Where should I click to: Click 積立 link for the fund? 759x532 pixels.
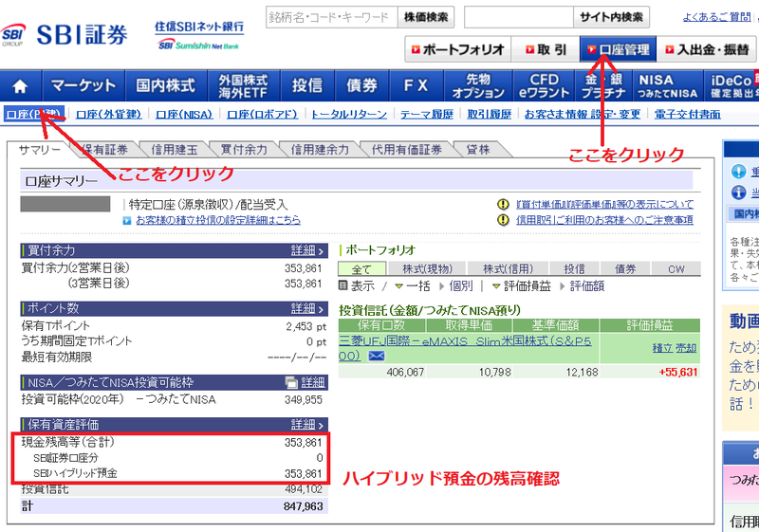[661, 348]
